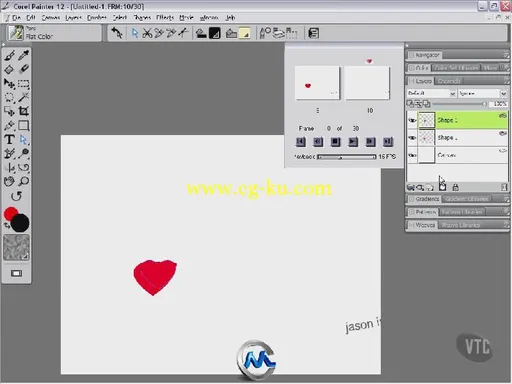Open the paper selector dropdown in toolbox
This screenshot has height=384, width=512.
click(16, 247)
